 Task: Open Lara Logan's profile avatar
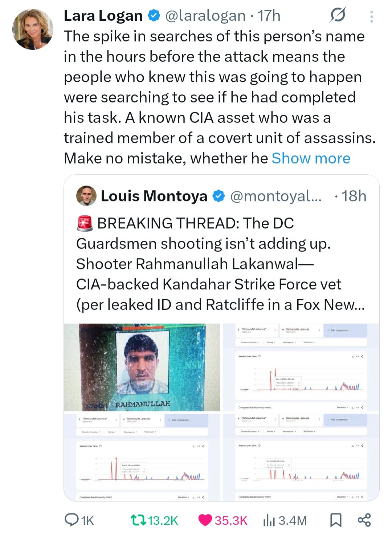[x=33, y=29]
